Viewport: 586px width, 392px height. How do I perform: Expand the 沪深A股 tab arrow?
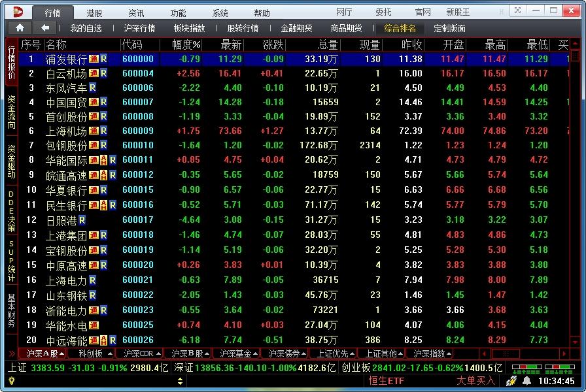point(62,353)
